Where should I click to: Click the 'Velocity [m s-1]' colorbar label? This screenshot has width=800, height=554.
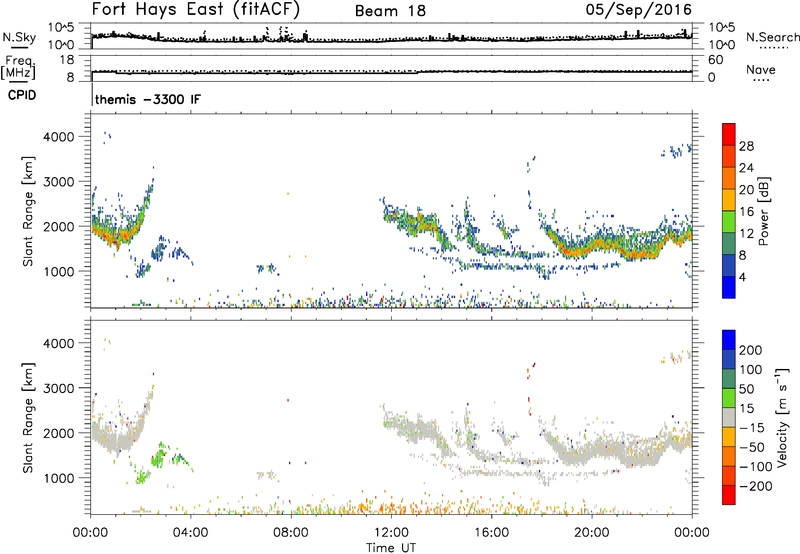click(x=782, y=417)
